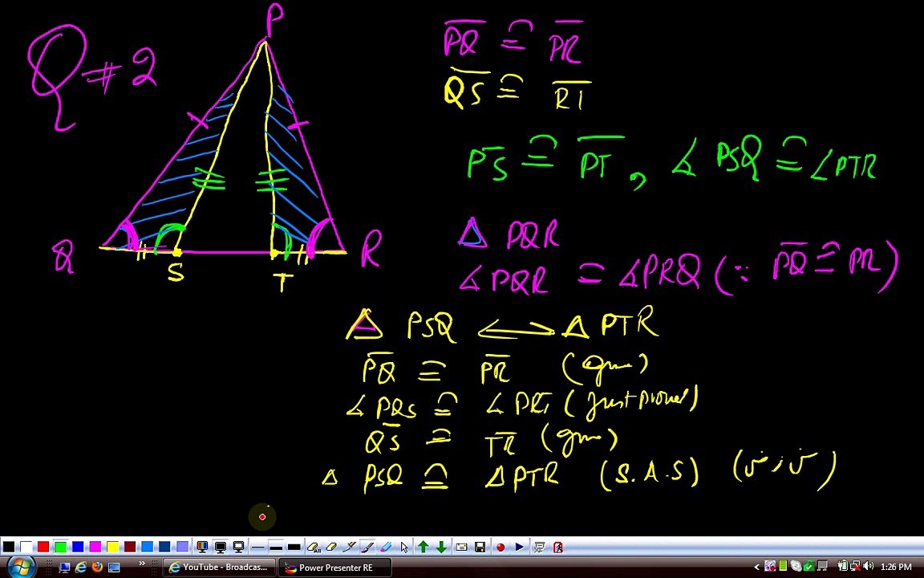Click the green down arrow

441,547
